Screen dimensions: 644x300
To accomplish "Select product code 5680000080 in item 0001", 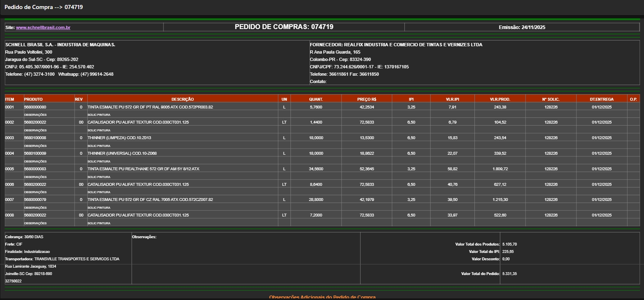I will pos(35,107).
